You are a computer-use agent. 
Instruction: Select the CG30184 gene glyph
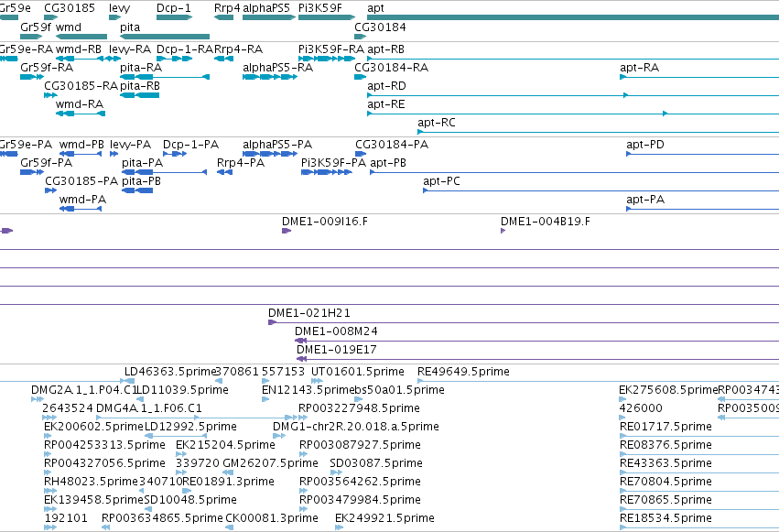click(x=360, y=37)
